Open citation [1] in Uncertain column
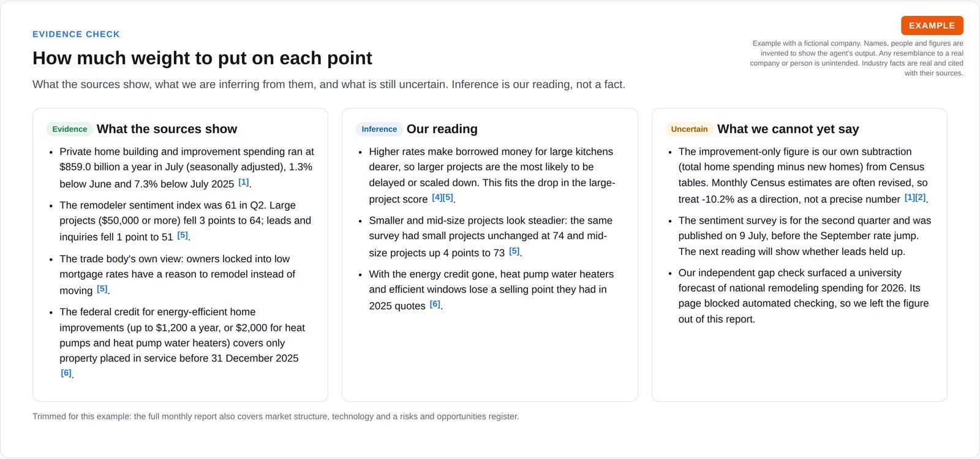The image size is (980, 459). pos(910,197)
